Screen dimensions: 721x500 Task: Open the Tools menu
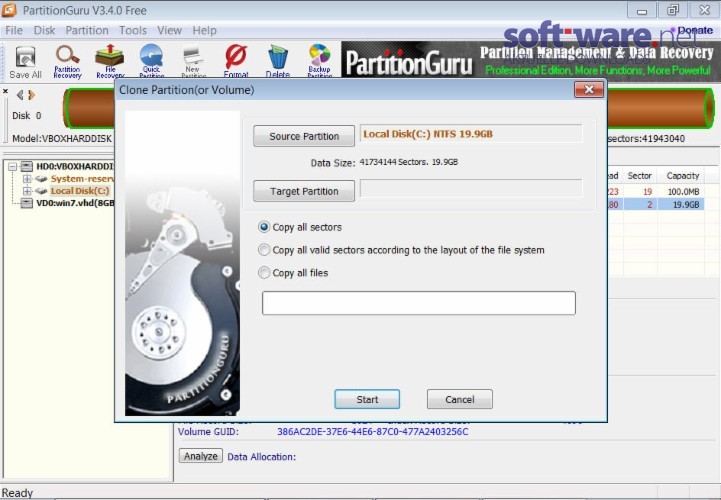[x=133, y=30]
